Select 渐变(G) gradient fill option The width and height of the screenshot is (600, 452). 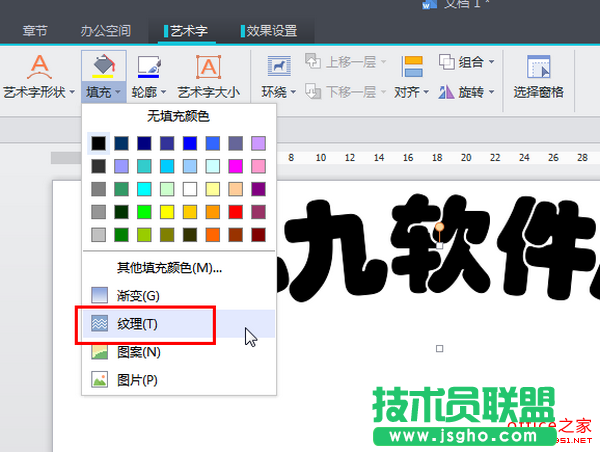[179, 295]
